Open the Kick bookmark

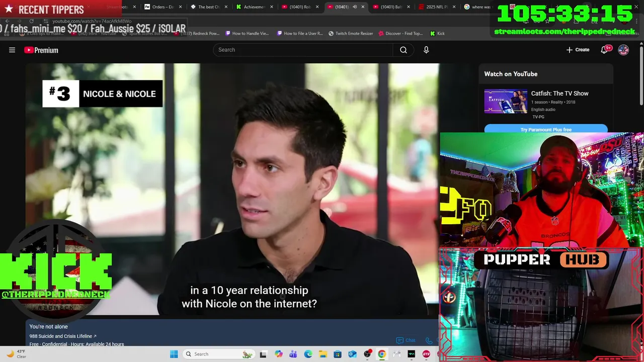(x=437, y=34)
